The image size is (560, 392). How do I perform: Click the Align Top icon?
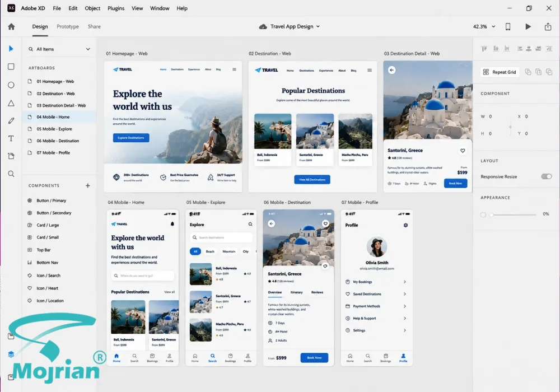[484, 49]
